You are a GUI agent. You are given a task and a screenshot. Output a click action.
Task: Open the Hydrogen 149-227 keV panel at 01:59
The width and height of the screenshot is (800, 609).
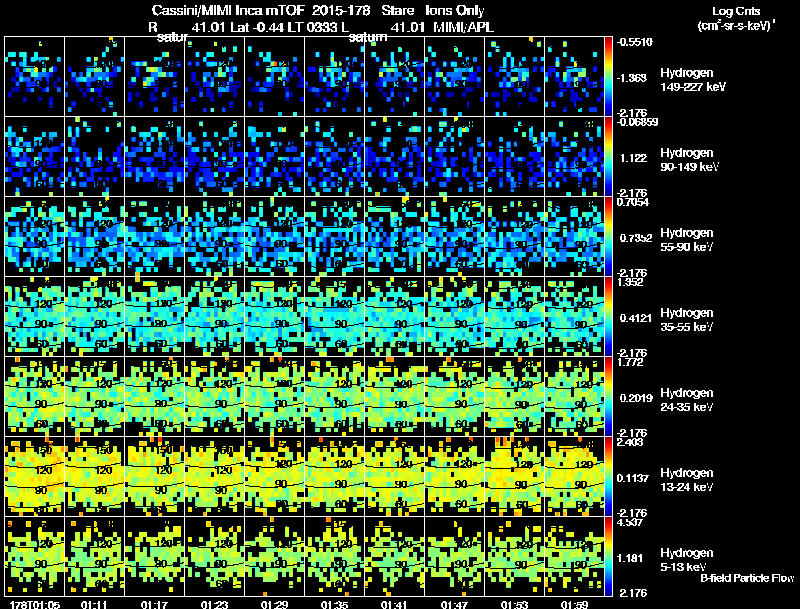574,77
